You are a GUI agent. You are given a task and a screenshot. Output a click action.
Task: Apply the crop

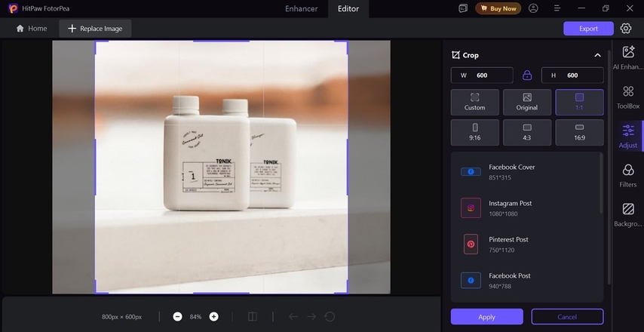[486, 317]
